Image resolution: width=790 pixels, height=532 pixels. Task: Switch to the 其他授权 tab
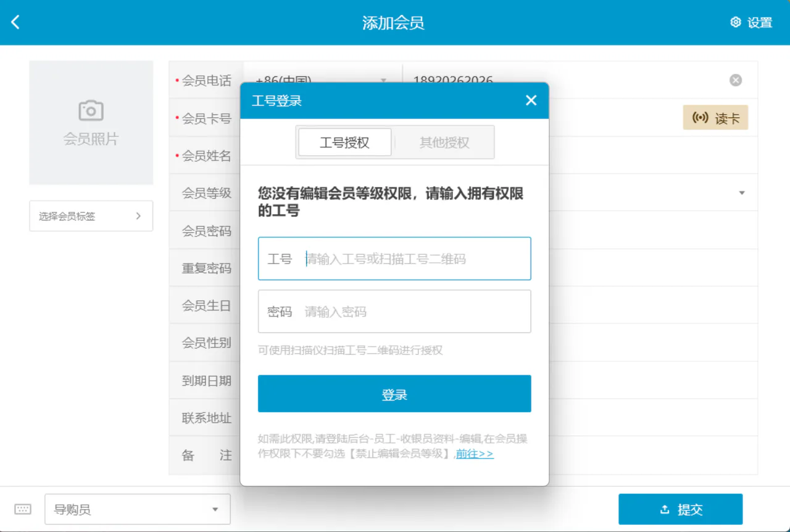point(444,143)
